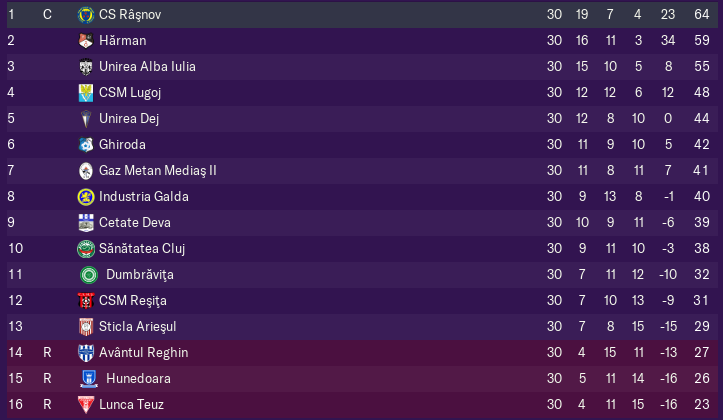
Task: Click the Sănătatea Cluj club badge
Action: 86,249
